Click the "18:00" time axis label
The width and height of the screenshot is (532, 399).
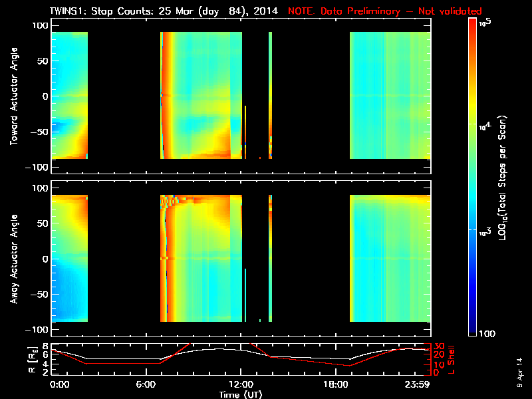[x=336, y=384]
